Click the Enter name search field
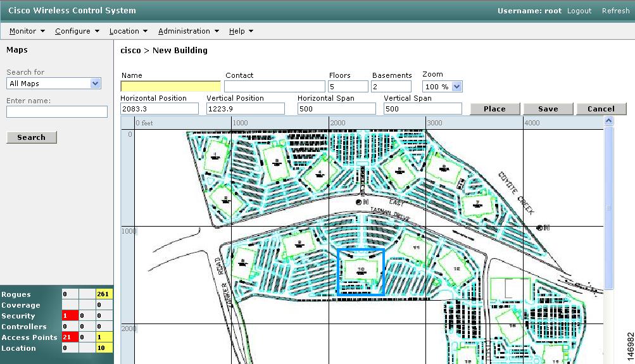 pyautogui.click(x=57, y=112)
